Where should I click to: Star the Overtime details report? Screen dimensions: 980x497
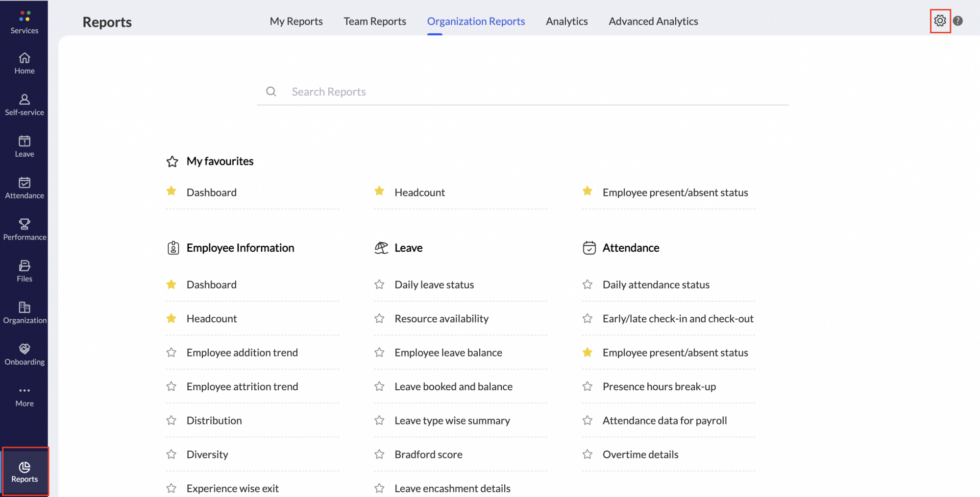588,454
